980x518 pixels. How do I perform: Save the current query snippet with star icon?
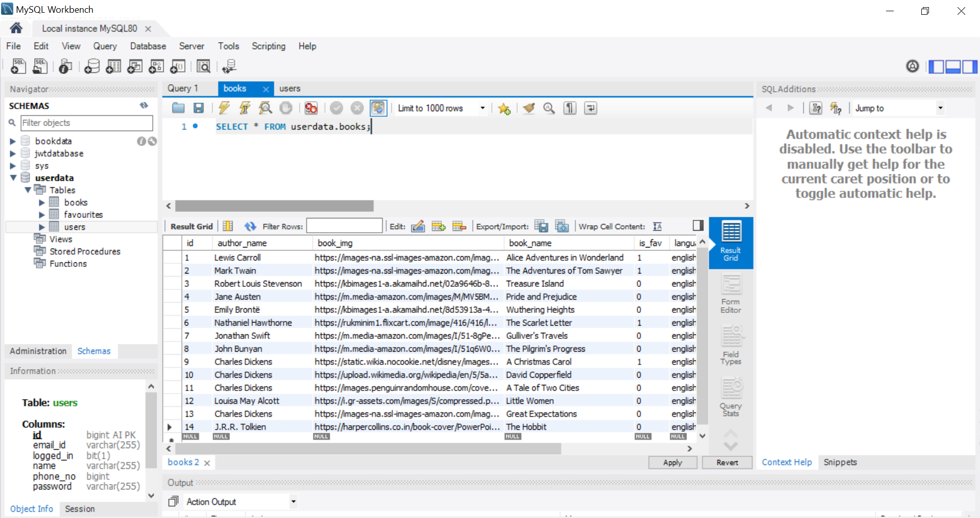click(x=504, y=108)
